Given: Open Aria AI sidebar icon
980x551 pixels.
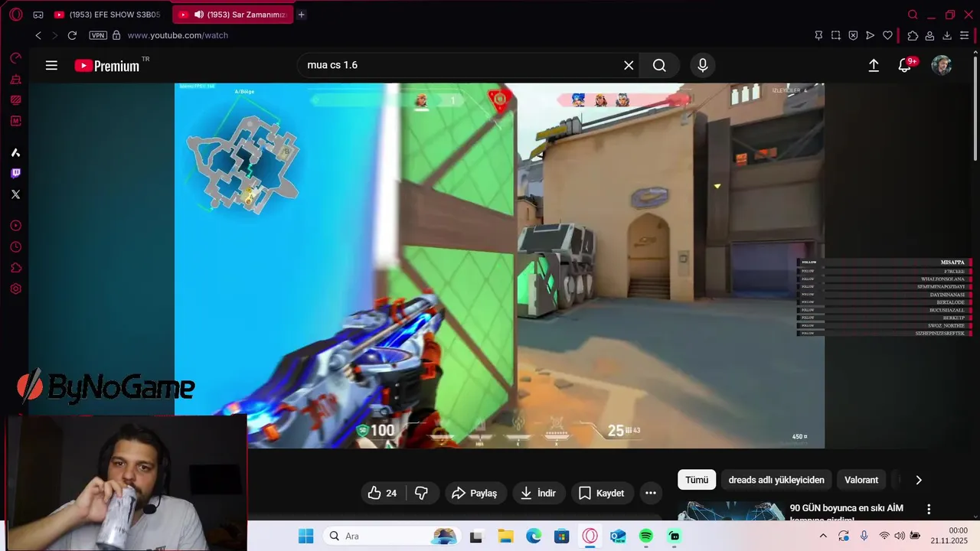Looking at the screenshot, I should 15,152.
